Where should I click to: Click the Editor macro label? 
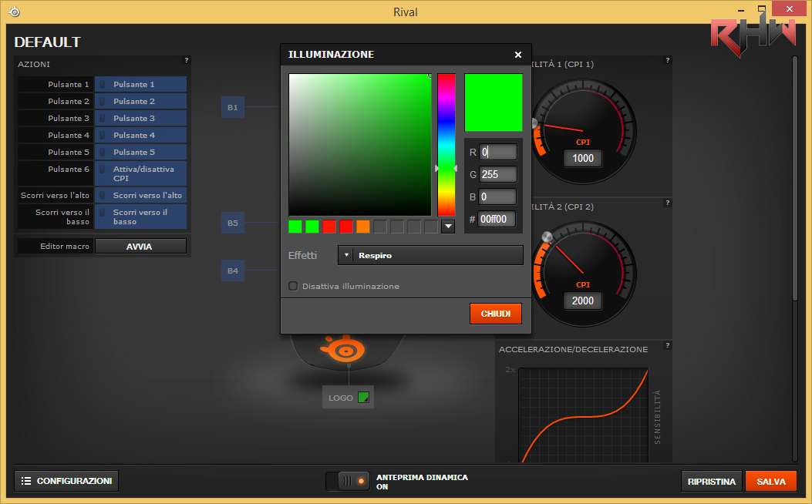pyautogui.click(x=65, y=247)
